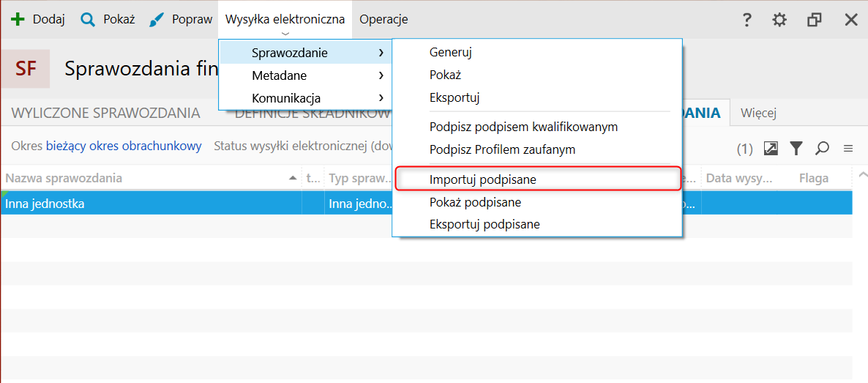The width and height of the screenshot is (868, 383).
Task: Open the Wysyłka elektroniczna dropdown menu
Action: click(285, 20)
